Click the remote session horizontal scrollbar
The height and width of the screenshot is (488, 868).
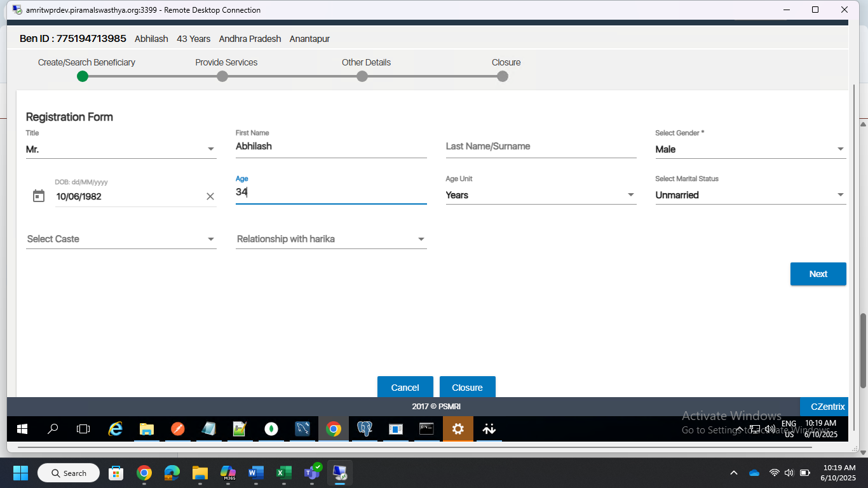[414, 447]
